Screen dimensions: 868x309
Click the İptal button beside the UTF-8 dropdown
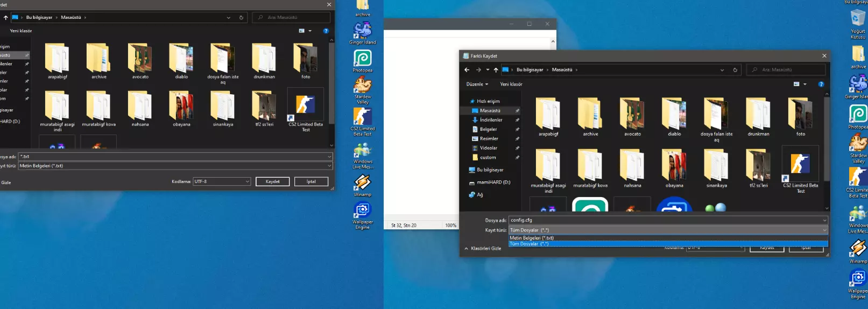(x=311, y=181)
